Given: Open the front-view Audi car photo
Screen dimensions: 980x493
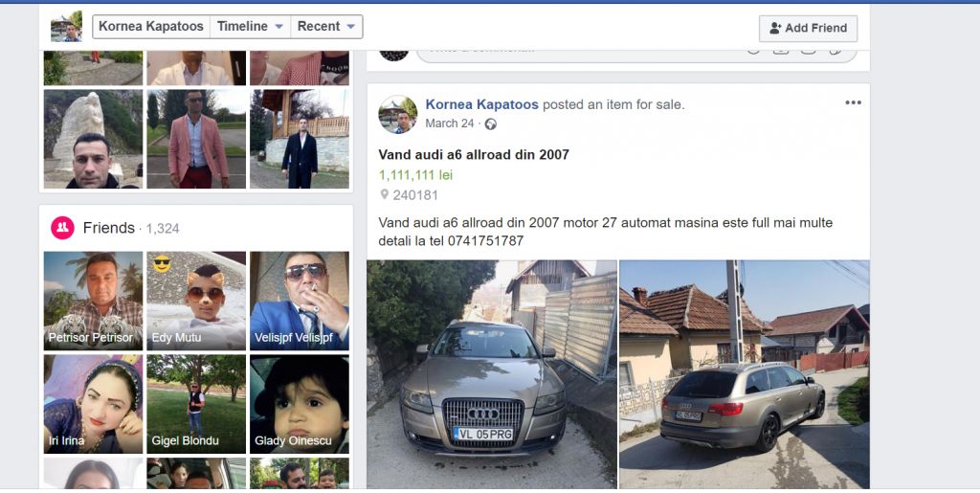Looking at the screenshot, I should click(492, 373).
